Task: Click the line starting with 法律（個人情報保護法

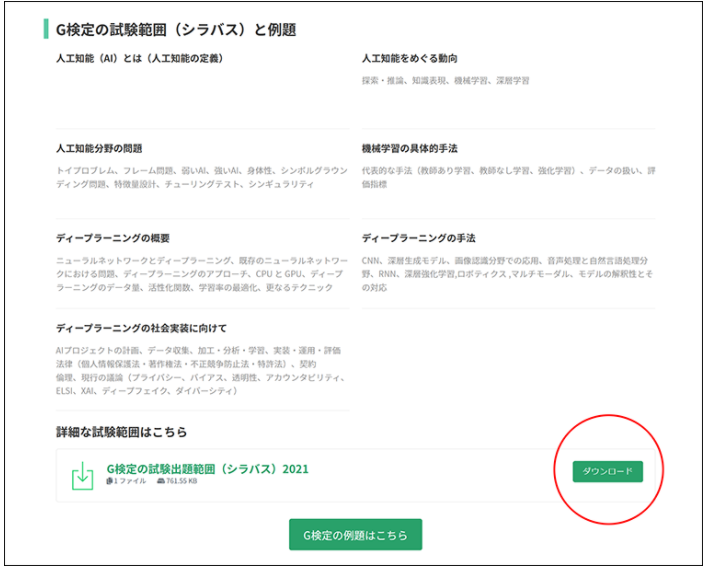Action: [186, 364]
